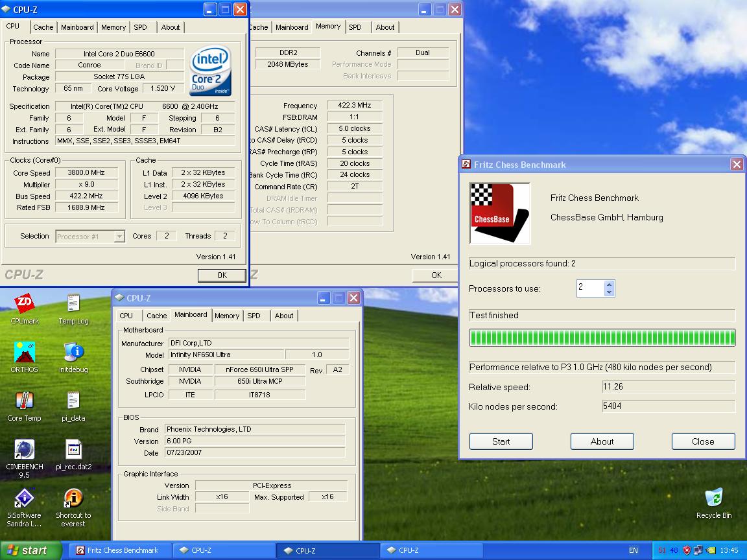747x560 pixels.
Task: Expand the Processor #1 selection dropdown
Action: [119, 236]
